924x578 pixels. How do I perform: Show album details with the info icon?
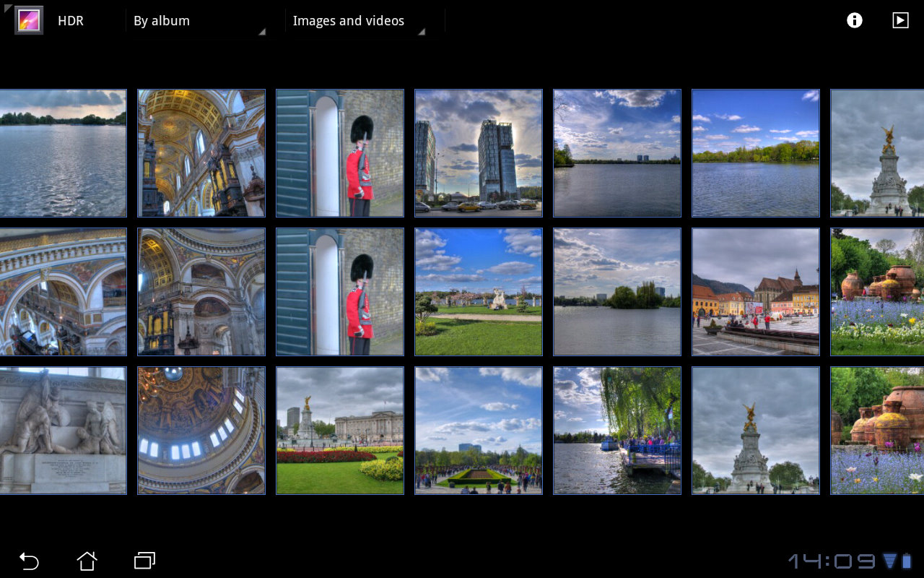[x=855, y=20]
